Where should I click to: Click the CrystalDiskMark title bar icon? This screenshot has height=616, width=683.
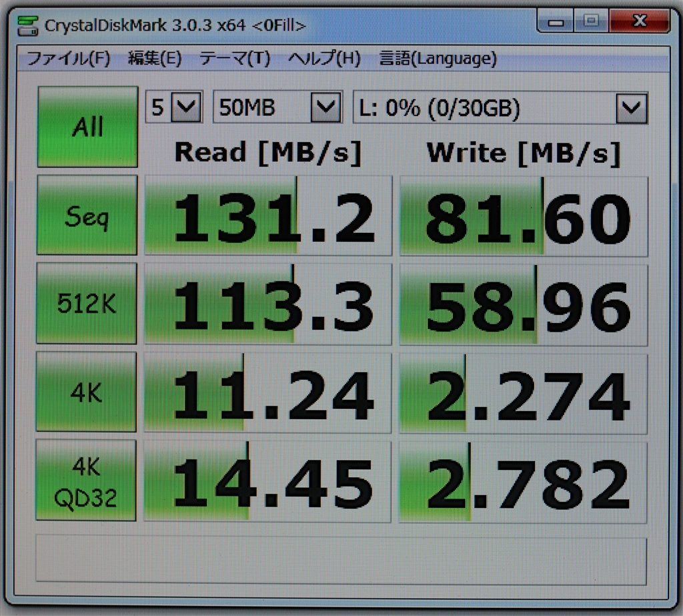coord(27,26)
